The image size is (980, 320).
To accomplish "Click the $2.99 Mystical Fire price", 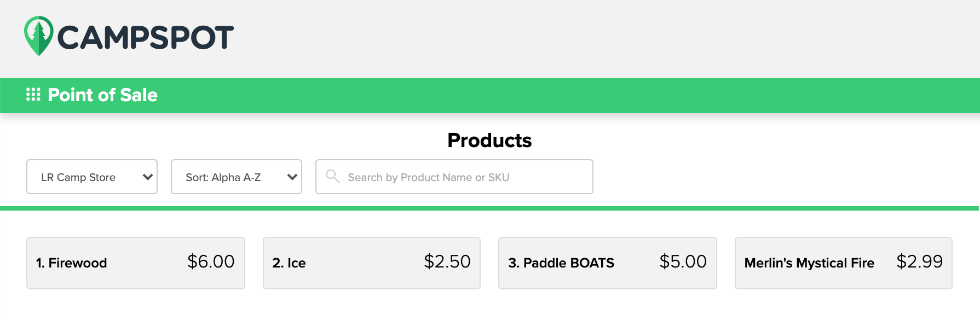I will tap(919, 263).
